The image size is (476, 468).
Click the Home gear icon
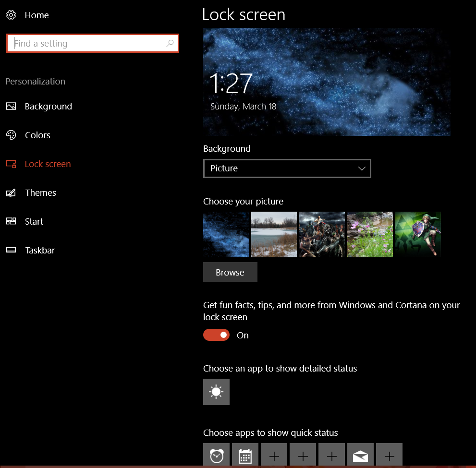[11, 15]
